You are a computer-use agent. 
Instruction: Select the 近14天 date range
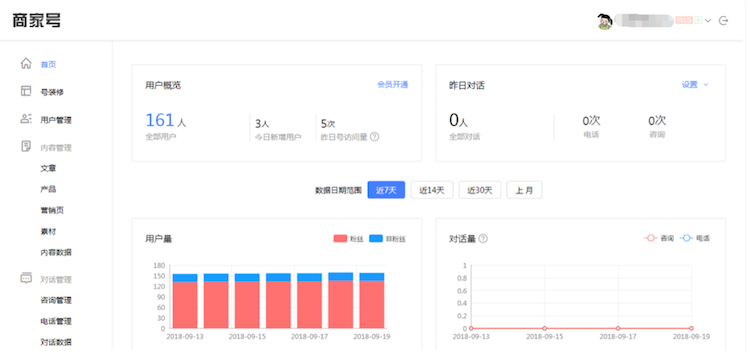pyautogui.click(x=432, y=190)
